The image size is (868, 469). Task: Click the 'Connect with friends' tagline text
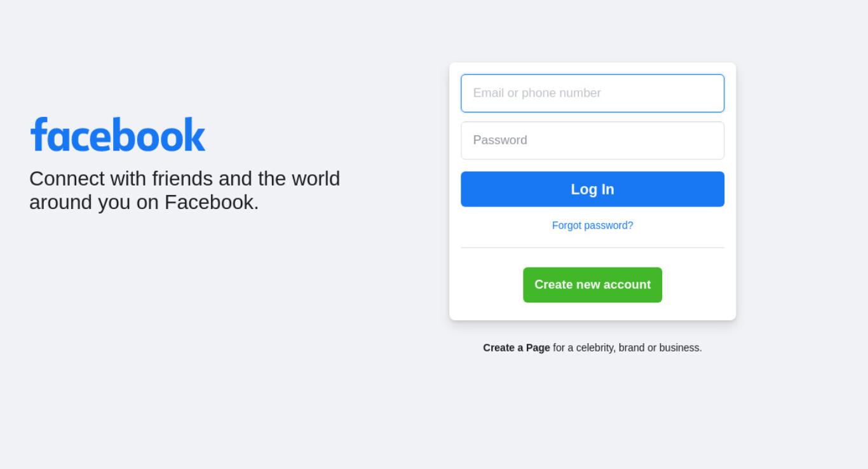click(x=184, y=190)
